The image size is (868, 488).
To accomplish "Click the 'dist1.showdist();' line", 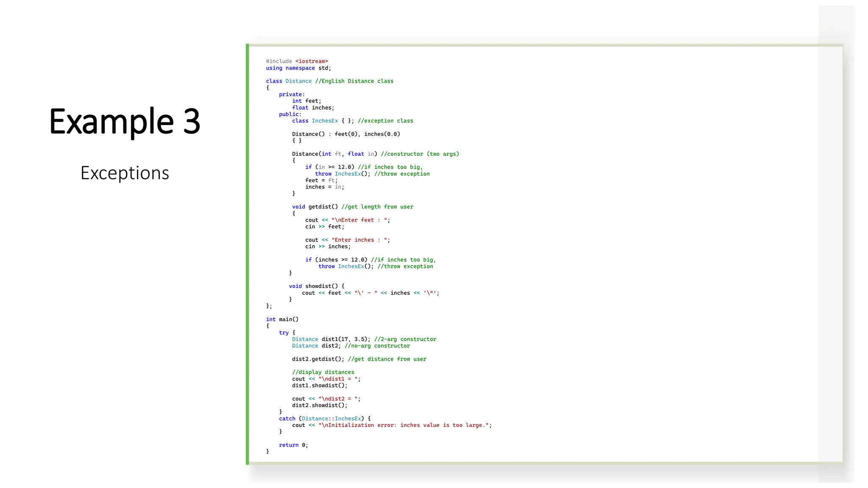I will (320, 385).
